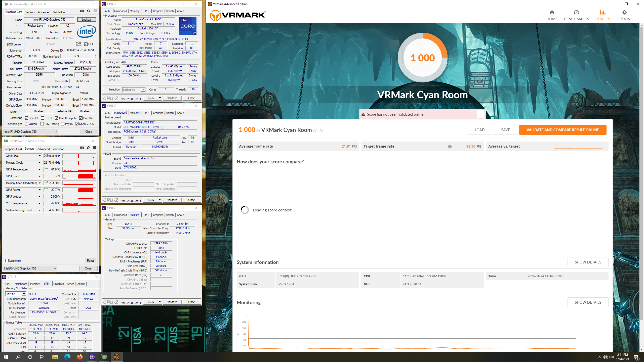Toggle Ray Tracing checkbox
644x362 pixels.
(42, 124)
